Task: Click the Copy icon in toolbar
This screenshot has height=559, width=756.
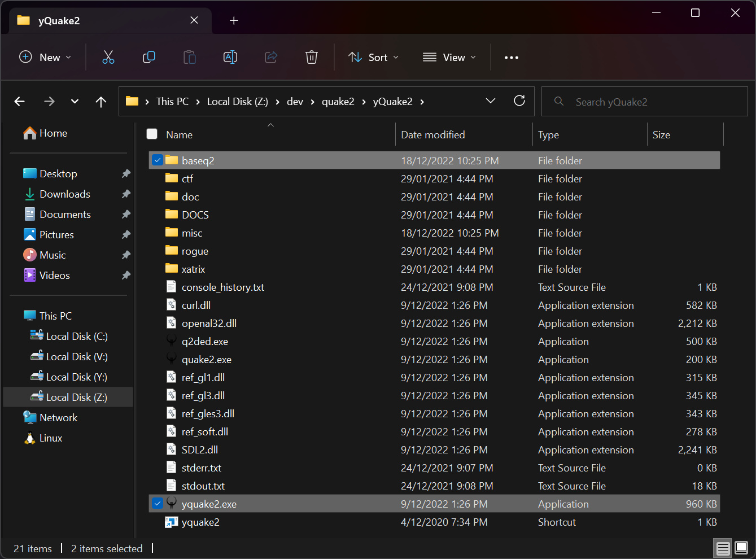Action: pyautogui.click(x=149, y=57)
